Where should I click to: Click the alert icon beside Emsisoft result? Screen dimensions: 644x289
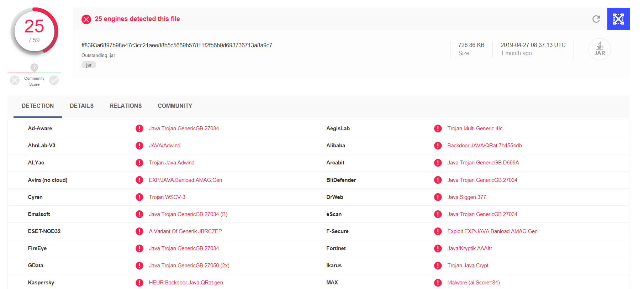(x=139, y=214)
